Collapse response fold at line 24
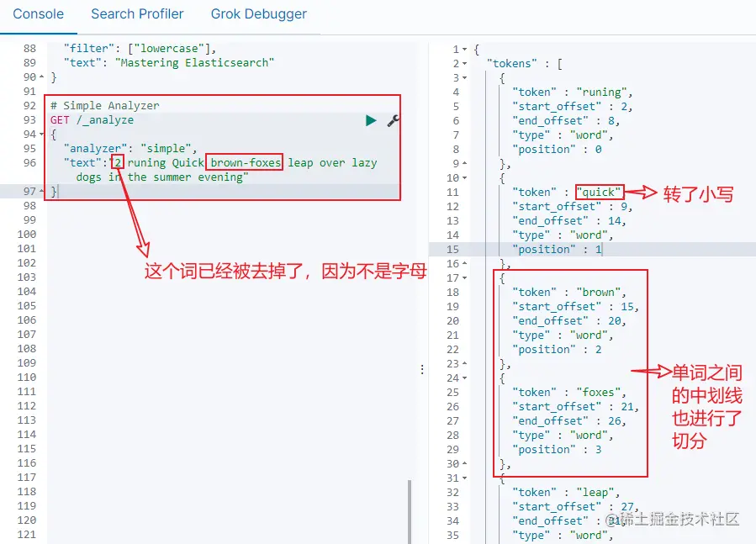 pos(464,378)
